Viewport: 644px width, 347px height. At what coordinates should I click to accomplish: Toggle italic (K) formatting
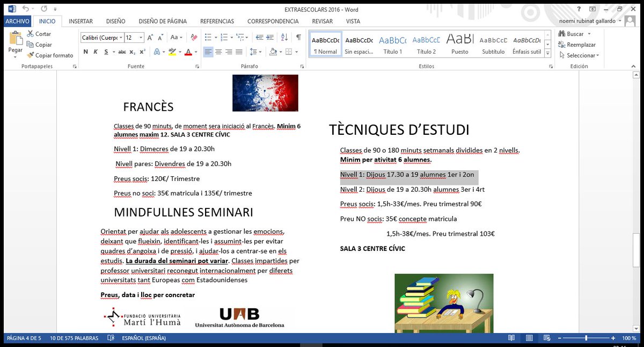tap(96, 52)
